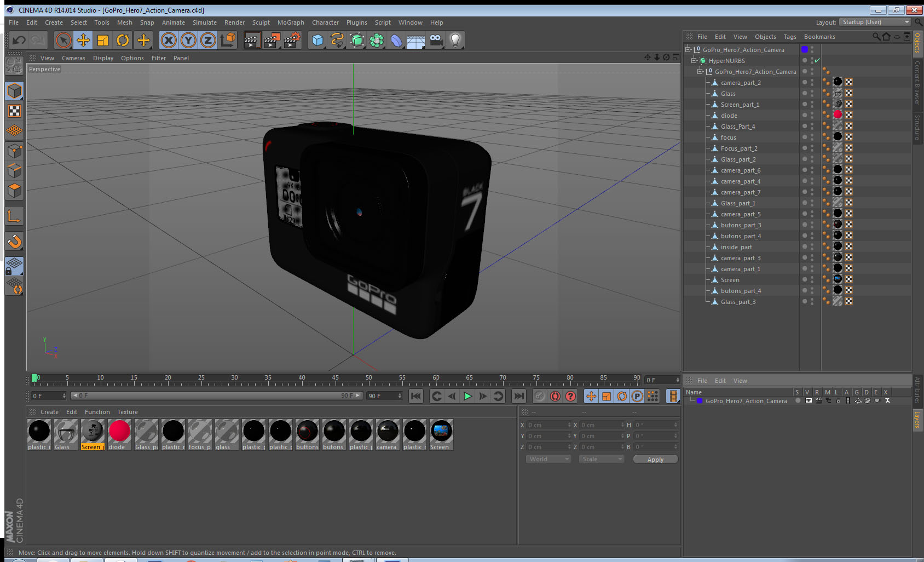Screen dimensions: 924x562
Task: Add a Cube primitive object
Action: click(317, 40)
